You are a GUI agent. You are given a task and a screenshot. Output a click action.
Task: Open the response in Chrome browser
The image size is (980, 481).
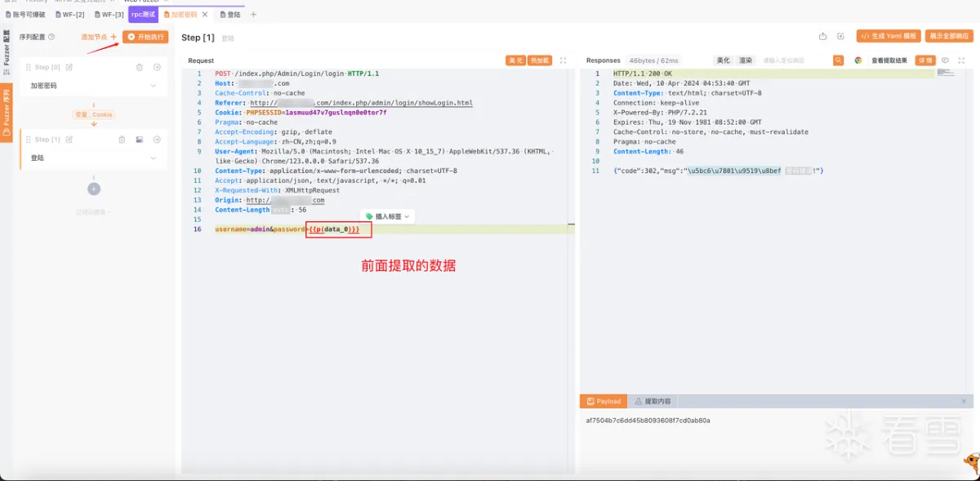tap(858, 60)
